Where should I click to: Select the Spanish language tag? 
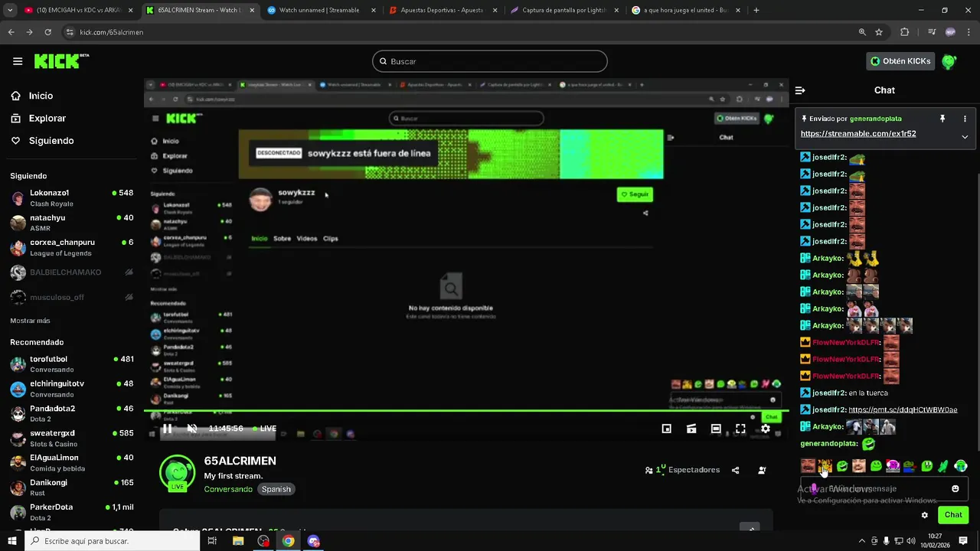[276, 489]
